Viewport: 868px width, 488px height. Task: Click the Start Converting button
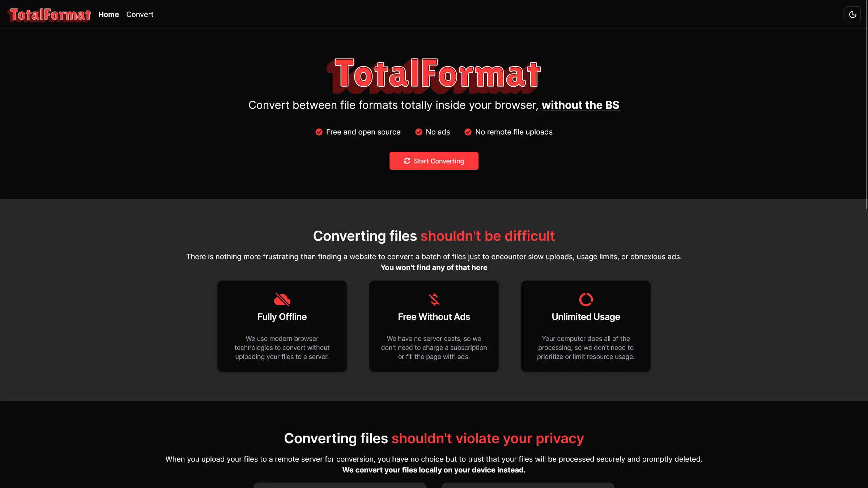(x=434, y=161)
